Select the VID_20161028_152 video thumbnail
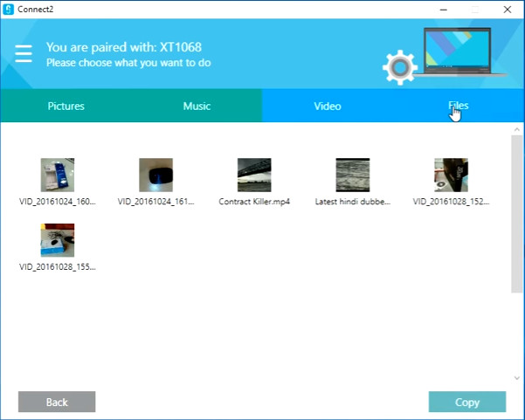The width and height of the screenshot is (525, 420). (x=452, y=175)
